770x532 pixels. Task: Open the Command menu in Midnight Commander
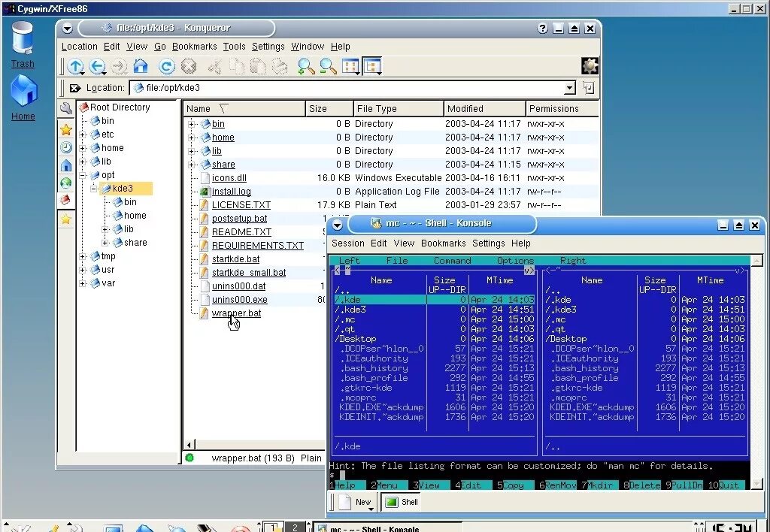point(452,261)
